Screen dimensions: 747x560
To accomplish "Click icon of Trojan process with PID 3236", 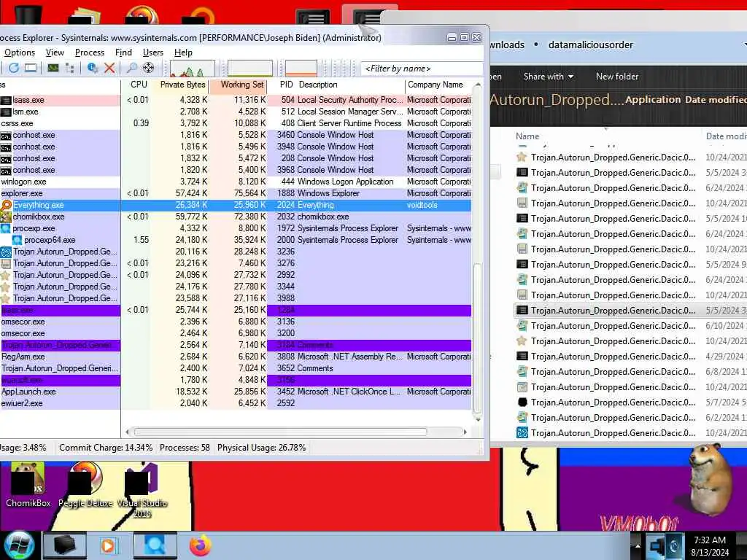I will pyautogui.click(x=6, y=252).
